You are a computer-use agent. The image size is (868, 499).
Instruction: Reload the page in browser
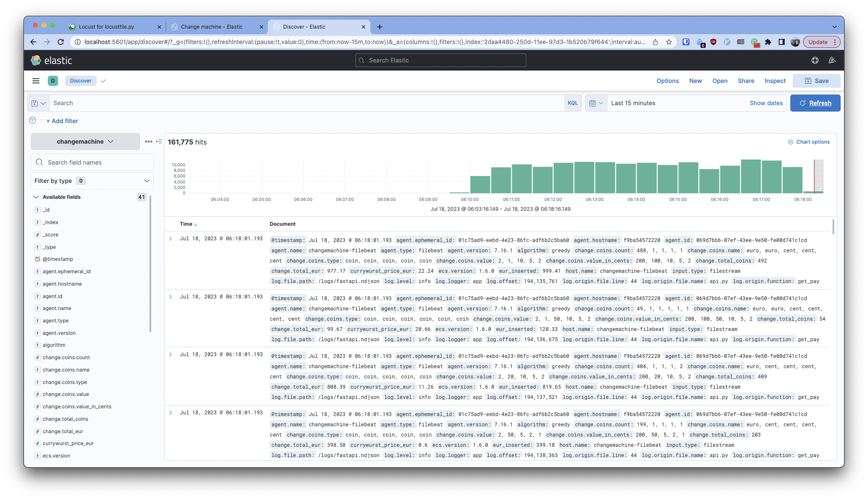pos(61,42)
